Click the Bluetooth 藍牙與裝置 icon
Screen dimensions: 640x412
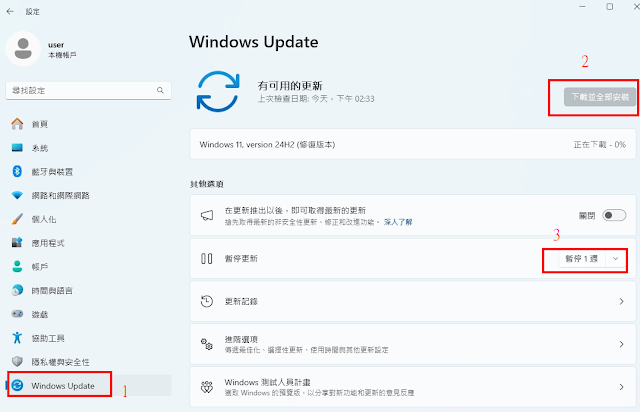tap(17, 171)
